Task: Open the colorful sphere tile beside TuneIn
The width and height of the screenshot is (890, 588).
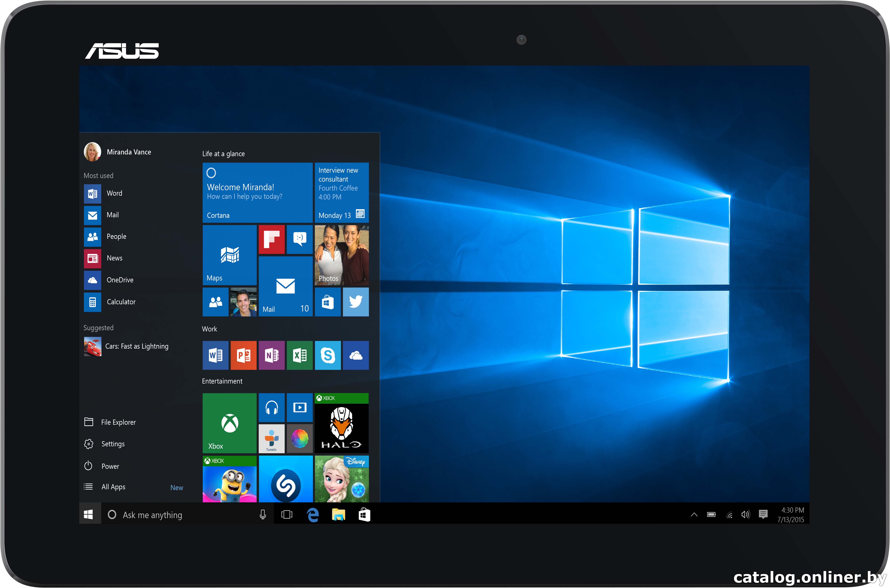Action: pos(300,439)
